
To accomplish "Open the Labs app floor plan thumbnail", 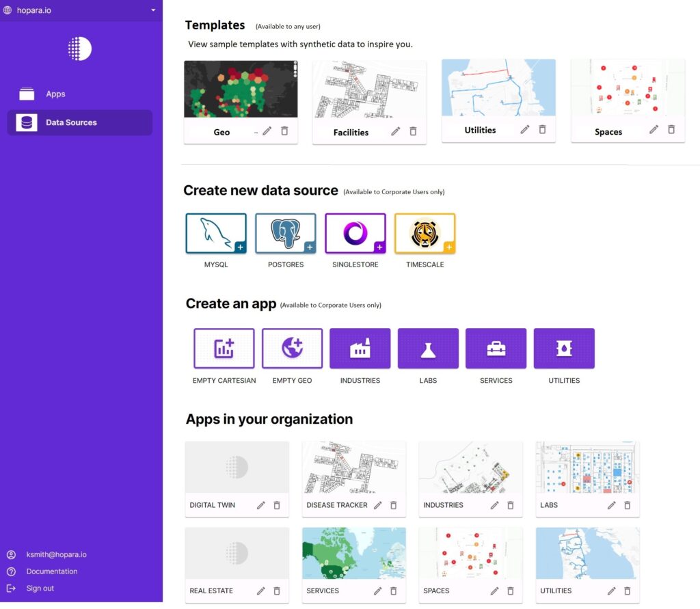I will click(587, 467).
